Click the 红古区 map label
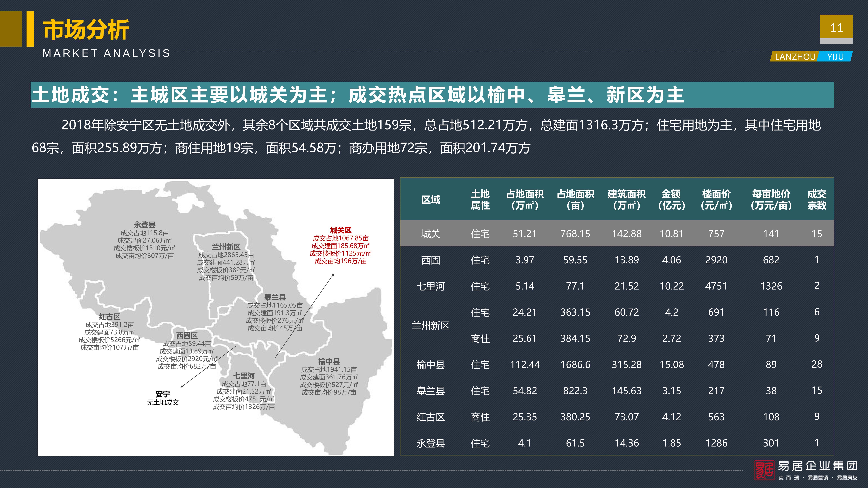 (x=110, y=317)
